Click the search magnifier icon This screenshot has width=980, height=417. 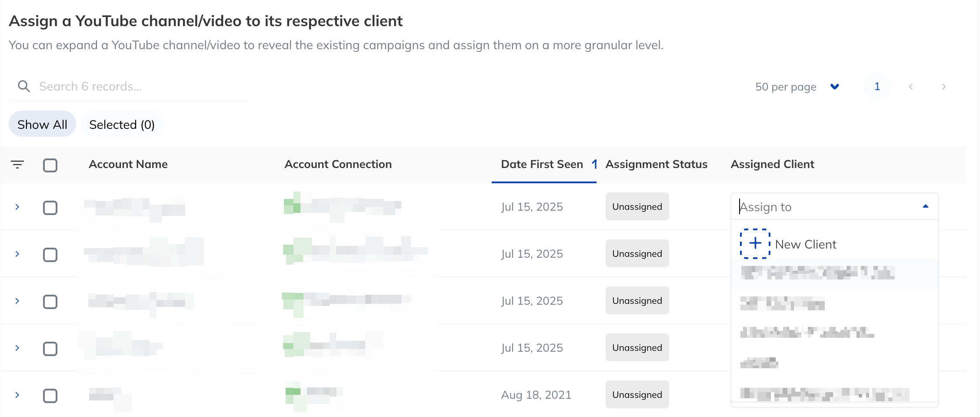(x=24, y=86)
